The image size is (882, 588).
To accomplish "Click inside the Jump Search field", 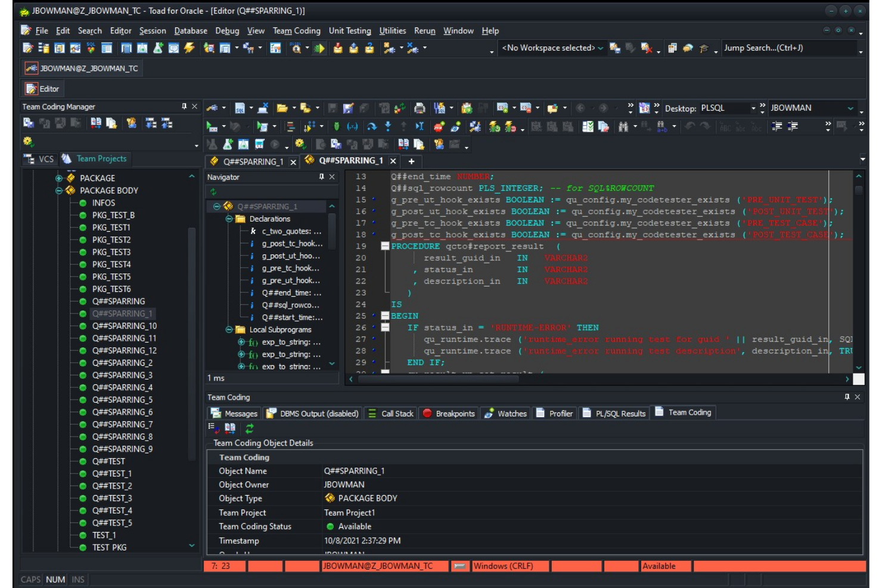I will tap(775, 48).
